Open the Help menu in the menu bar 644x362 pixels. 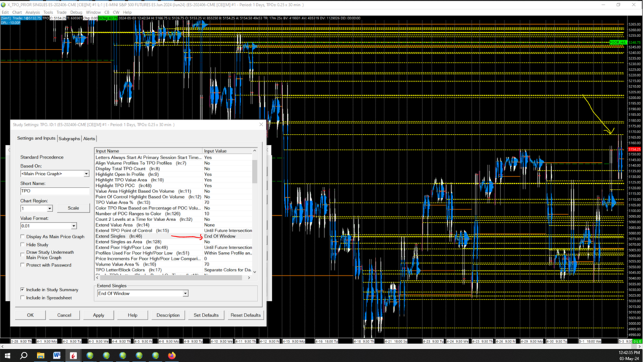(x=127, y=12)
